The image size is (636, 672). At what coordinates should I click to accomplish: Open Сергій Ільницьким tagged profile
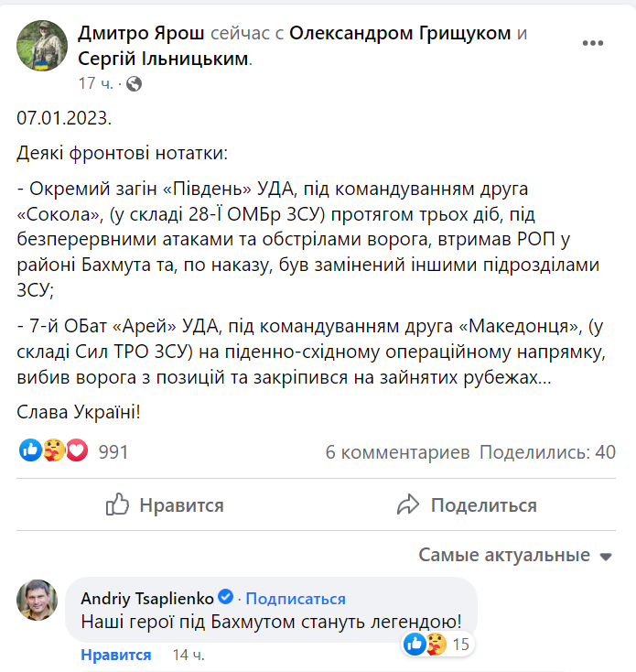point(163,58)
